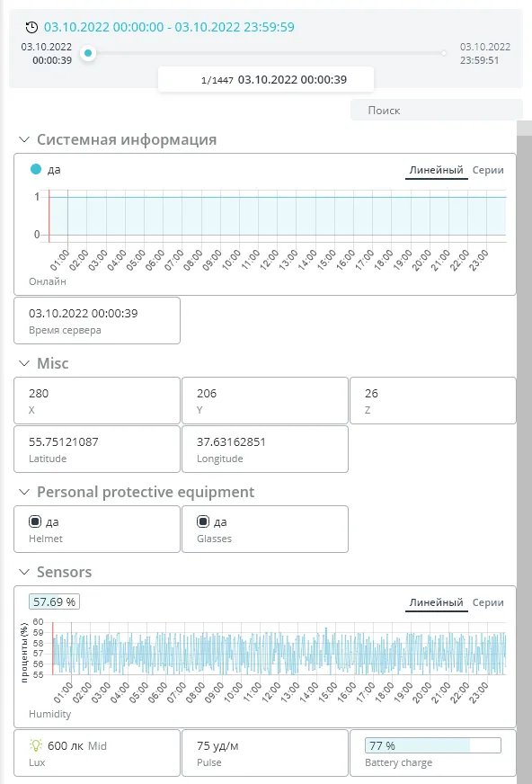Open the date range 03.10.2022 link
The height and width of the screenshot is (784, 532).
click(169, 27)
